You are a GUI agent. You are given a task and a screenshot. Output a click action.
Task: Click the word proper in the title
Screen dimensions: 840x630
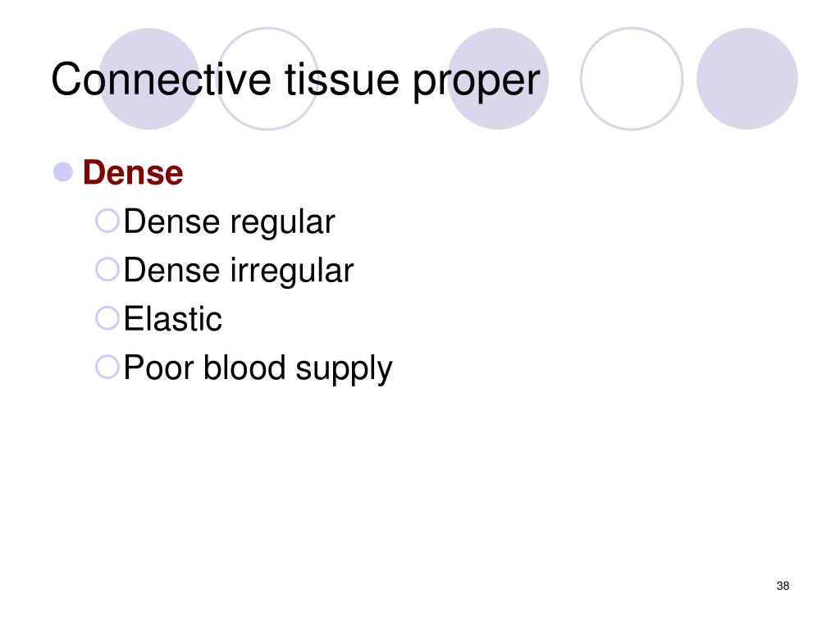click(477, 83)
